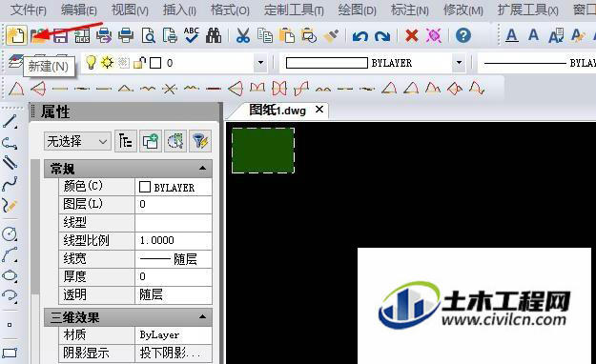Click the ACIS import icon

click(82, 36)
